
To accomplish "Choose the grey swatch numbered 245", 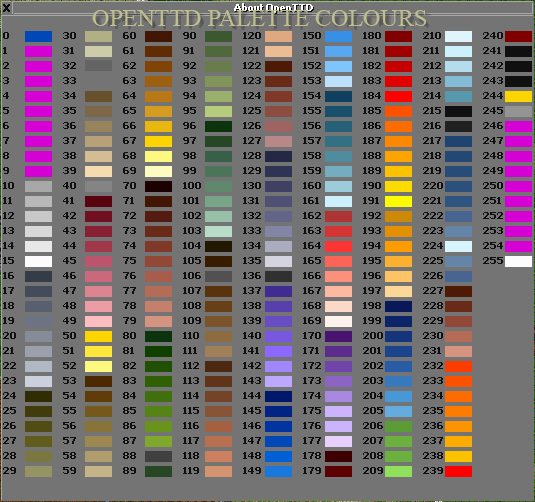I will pyautogui.click(x=519, y=112).
